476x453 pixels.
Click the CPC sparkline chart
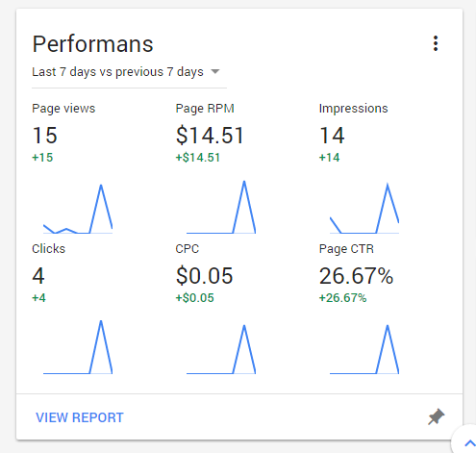pyautogui.click(x=221, y=349)
